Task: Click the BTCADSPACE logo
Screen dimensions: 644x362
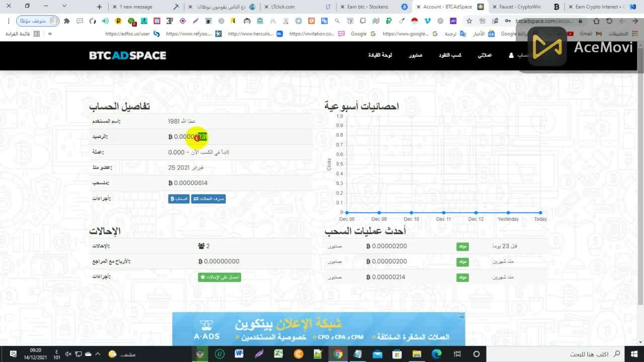Action: [128, 55]
